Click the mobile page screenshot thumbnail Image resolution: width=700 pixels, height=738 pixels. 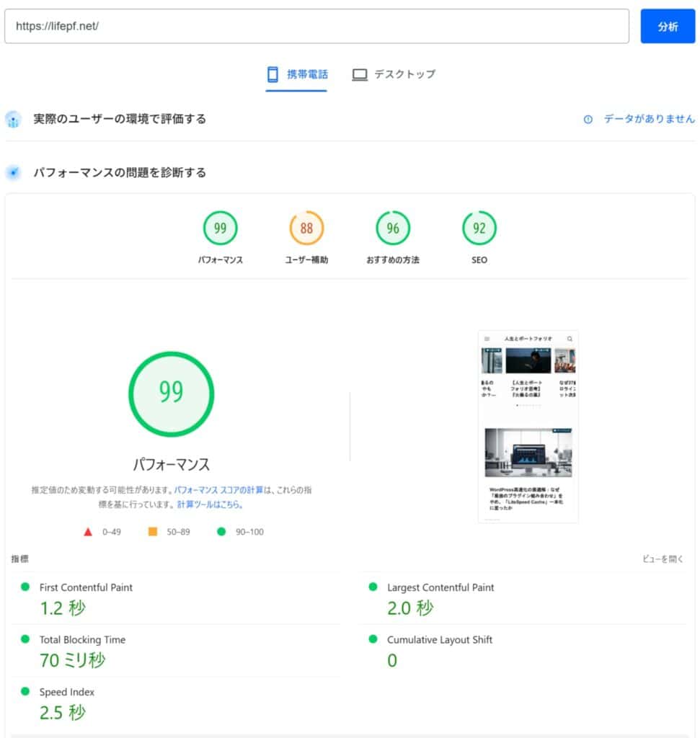[x=528, y=426]
